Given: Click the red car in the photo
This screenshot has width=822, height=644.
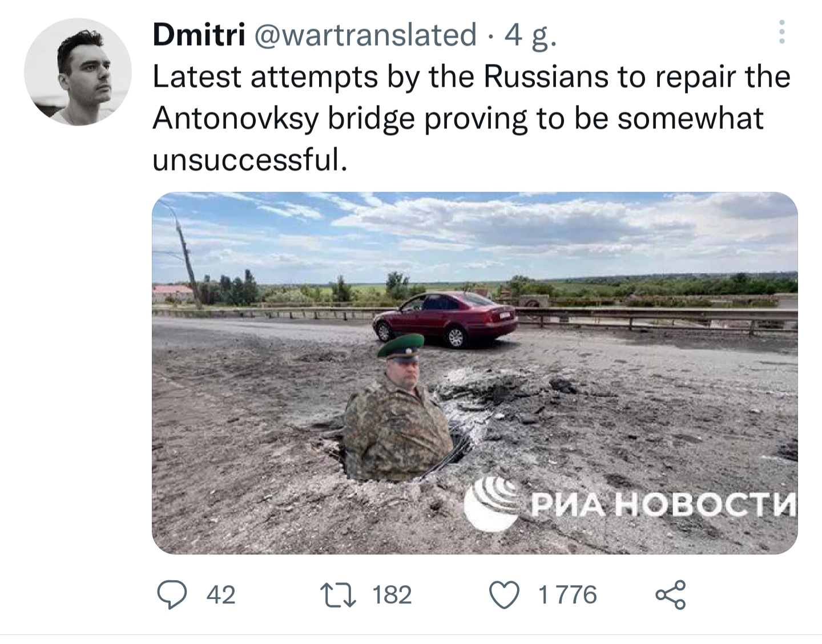Looking at the screenshot, I should pos(445,318).
